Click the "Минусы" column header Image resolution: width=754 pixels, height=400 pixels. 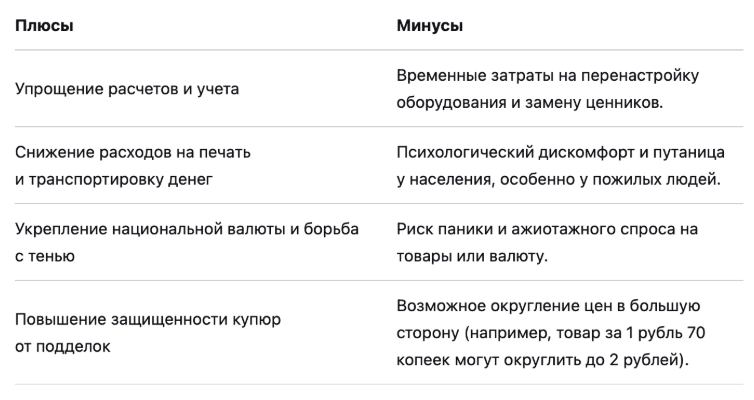point(430,25)
